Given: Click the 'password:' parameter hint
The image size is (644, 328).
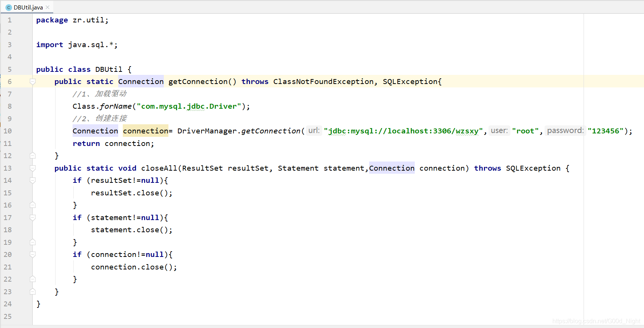Looking at the screenshot, I should point(565,130).
